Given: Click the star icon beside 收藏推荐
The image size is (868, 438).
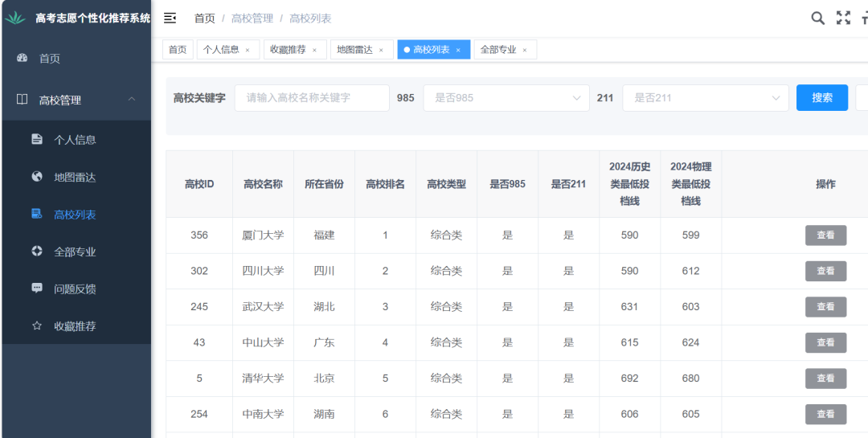Looking at the screenshot, I should click(37, 326).
